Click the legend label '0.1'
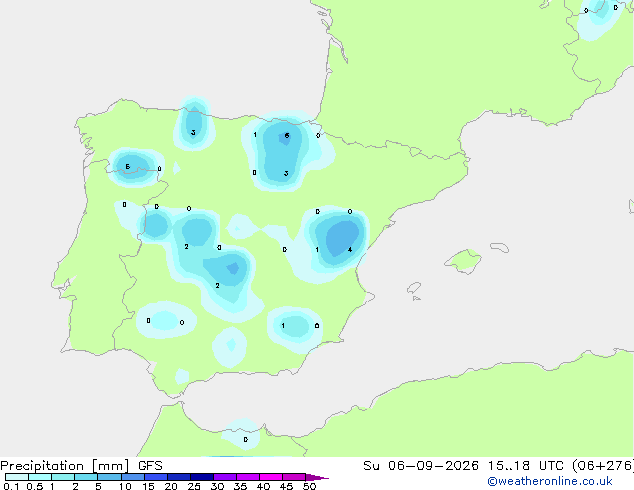634x490 pixels. [x=11, y=486]
